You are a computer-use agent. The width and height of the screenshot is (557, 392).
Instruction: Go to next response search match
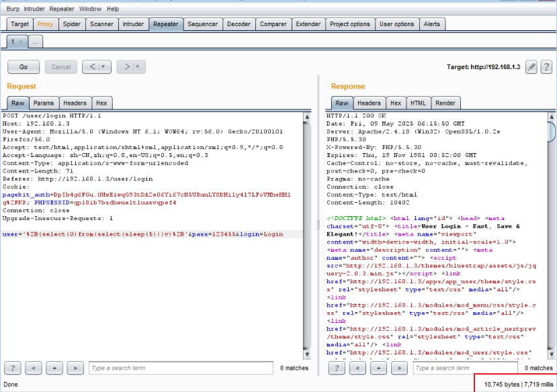tap(399, 368)
